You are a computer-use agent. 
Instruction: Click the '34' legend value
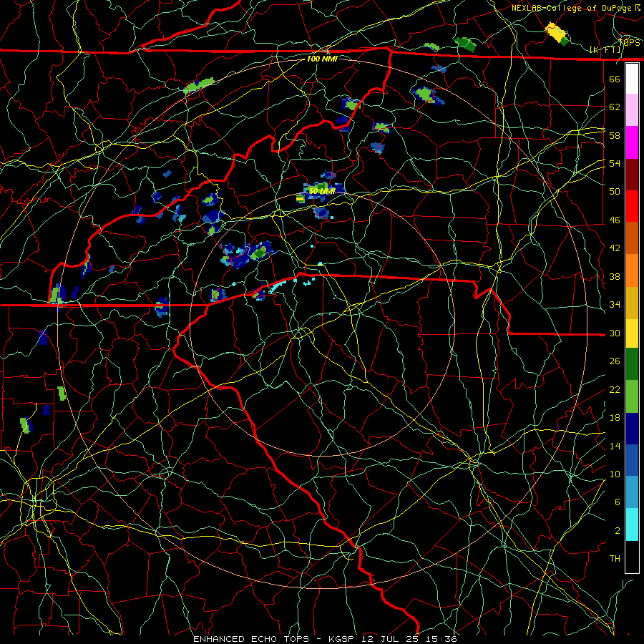615,305
